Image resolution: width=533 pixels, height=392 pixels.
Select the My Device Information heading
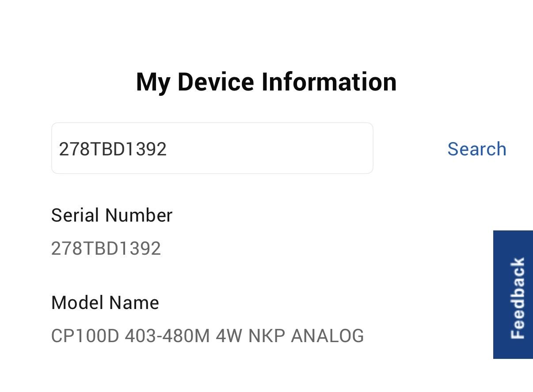pyautogui.click(x=266, y=82)
